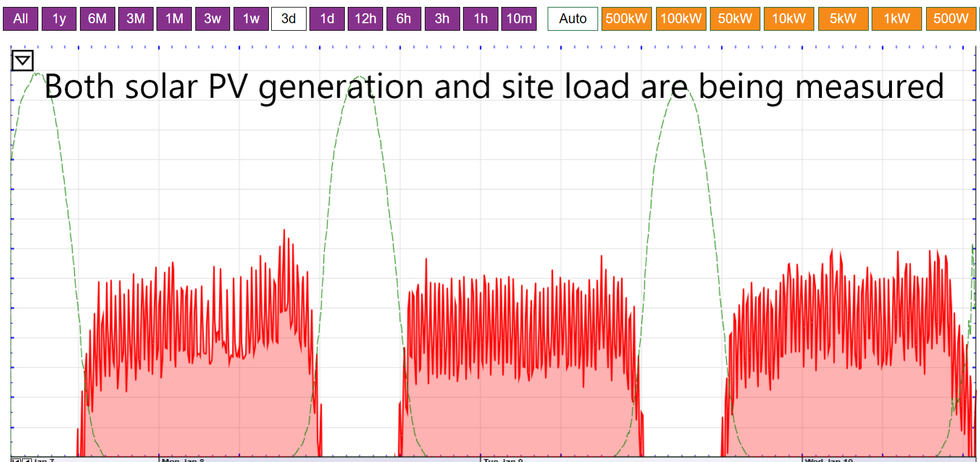
Task: Show the last 1d of data
Action: [327, 19]
